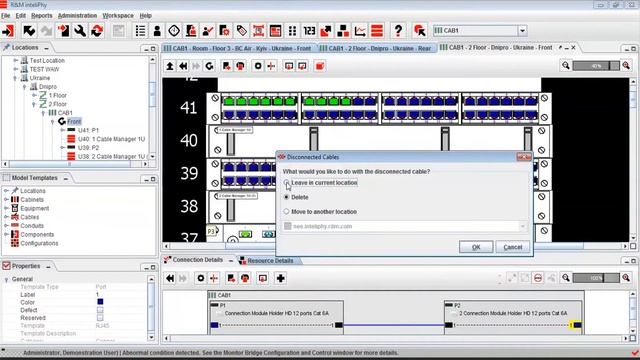The image size is (640, 360).
Task: Click the double-left back arrow in Connection Details toolbar
Action: (170, 278)
